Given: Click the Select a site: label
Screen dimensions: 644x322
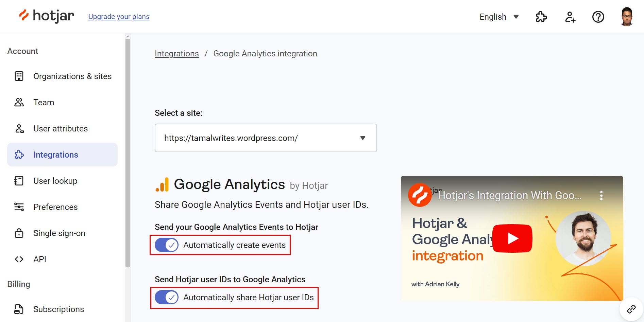Looking at the screenshot, I should (x=179, y=113).
